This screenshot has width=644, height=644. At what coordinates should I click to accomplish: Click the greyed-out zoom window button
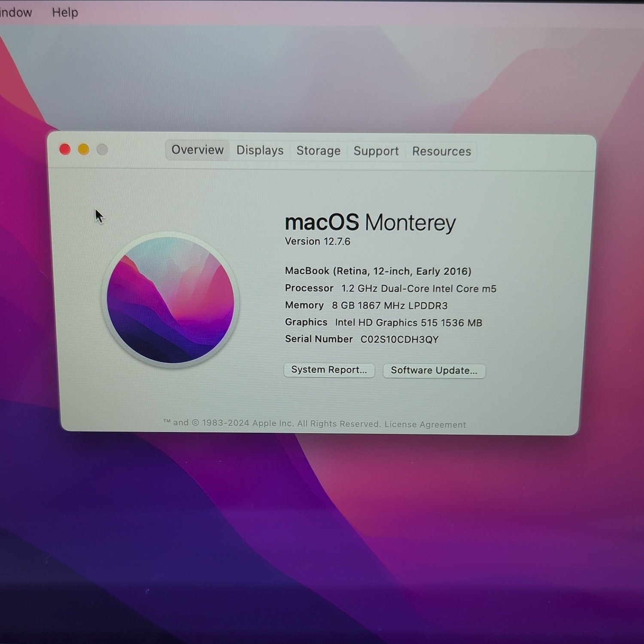(102, 149)
